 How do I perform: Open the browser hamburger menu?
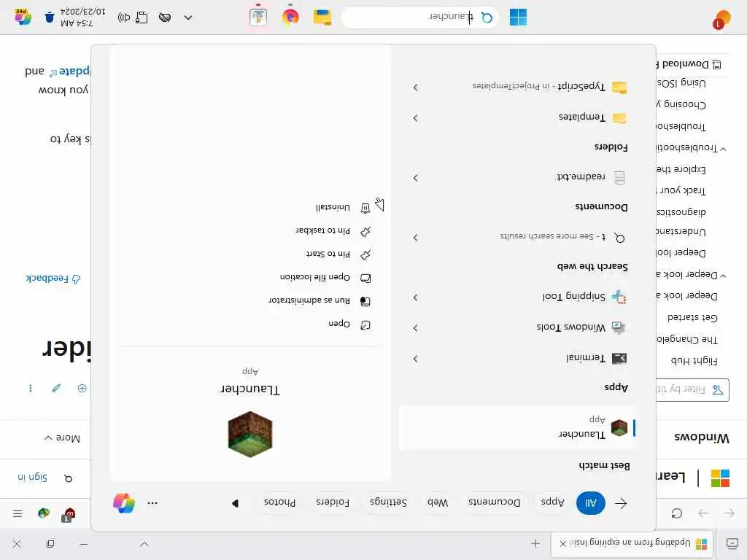point(18,513)
